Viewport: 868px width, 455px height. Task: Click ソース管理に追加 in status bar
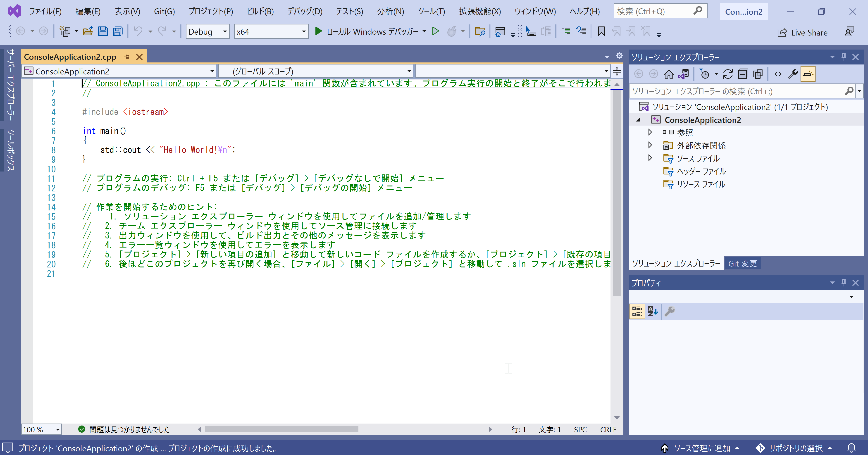(x=701, y=448)
